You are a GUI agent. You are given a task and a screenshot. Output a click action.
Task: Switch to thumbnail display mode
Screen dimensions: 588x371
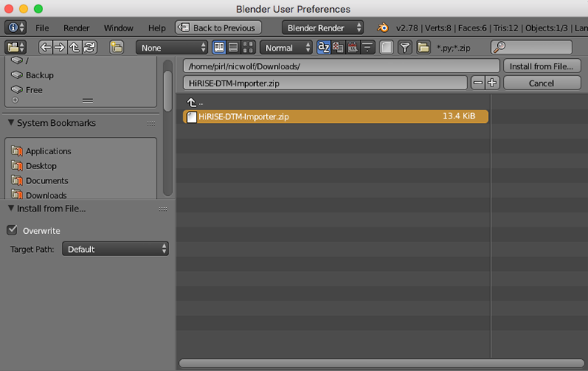[248, 47]
